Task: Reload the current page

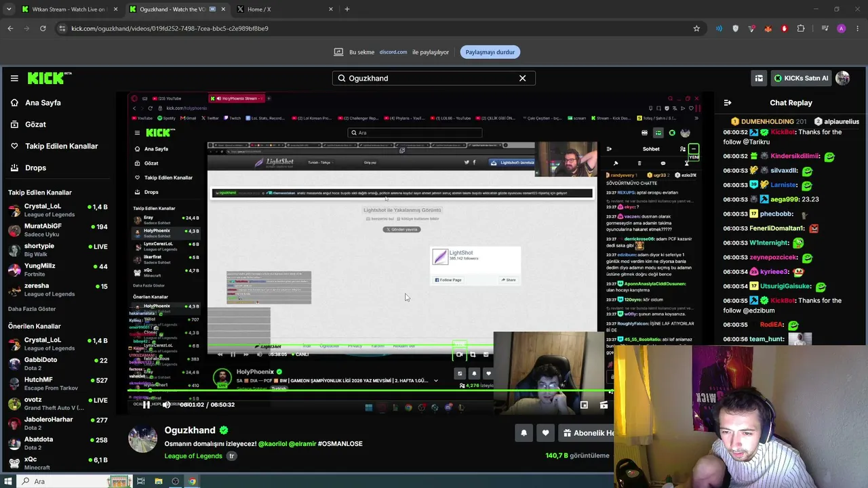Action: 43,28
